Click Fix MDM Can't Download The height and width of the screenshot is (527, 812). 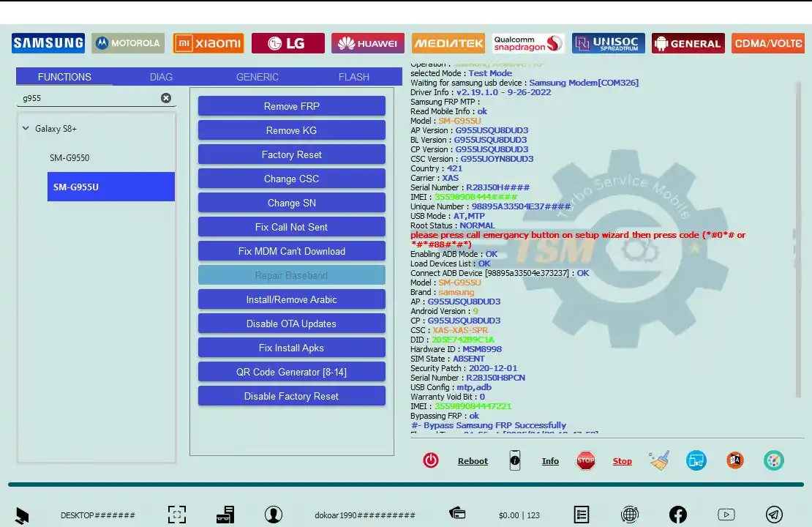click(x=292, y=251)
